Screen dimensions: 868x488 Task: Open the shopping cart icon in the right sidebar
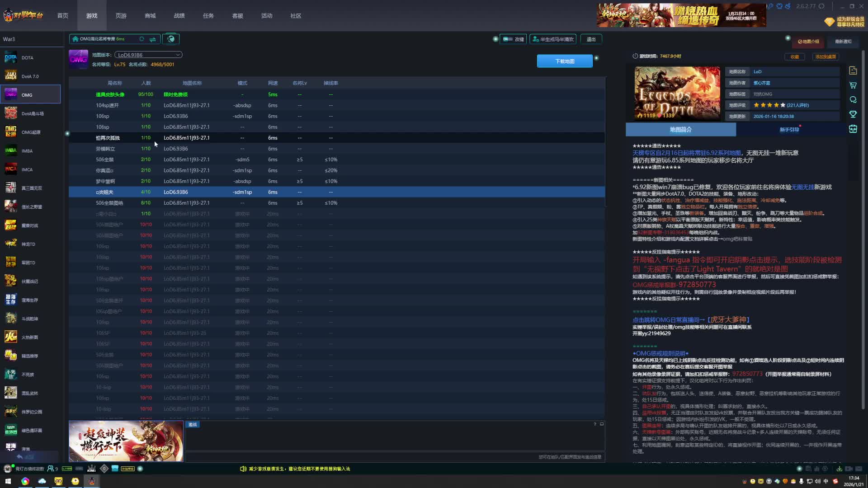pos(853,85)
